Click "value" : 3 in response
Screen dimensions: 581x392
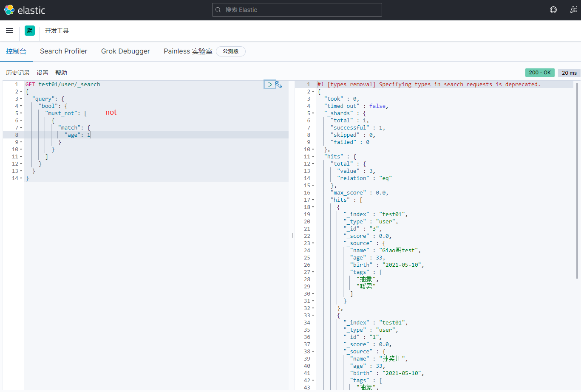tap(356, 171)
